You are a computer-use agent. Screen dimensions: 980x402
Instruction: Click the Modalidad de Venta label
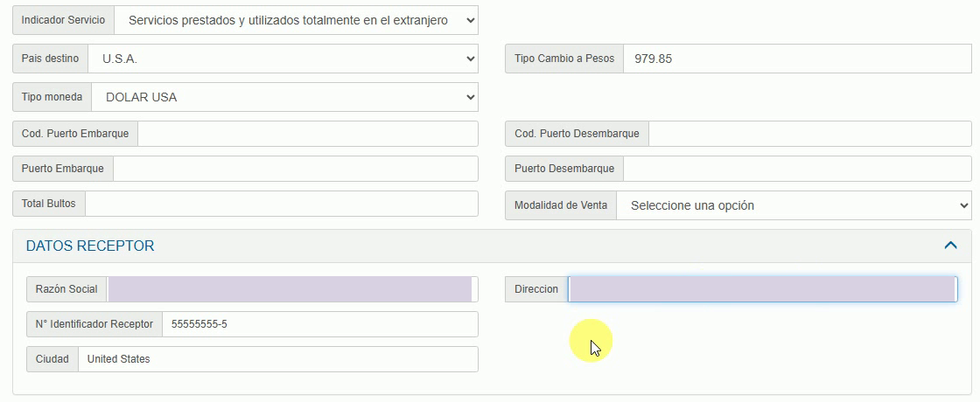click(561, 205)
